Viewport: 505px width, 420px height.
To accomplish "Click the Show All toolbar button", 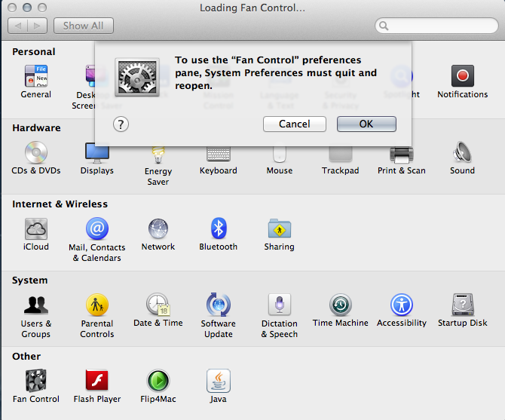I will (x=83, y=26).
